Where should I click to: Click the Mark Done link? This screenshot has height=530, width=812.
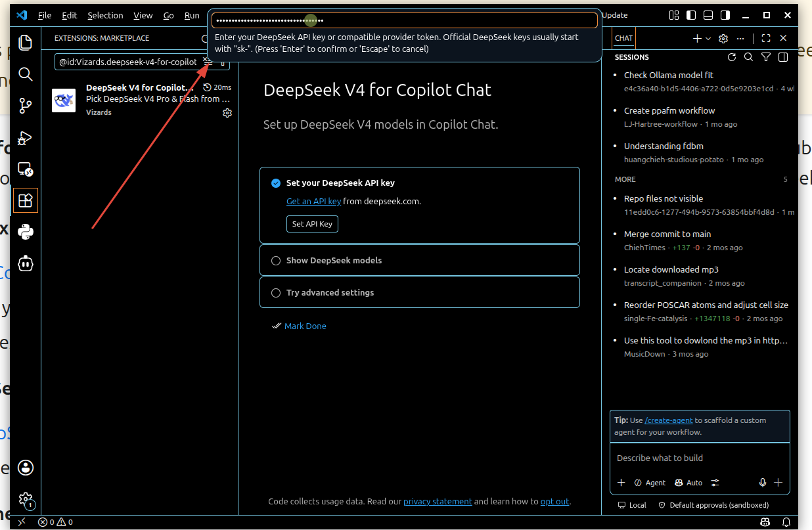(305, 326)
